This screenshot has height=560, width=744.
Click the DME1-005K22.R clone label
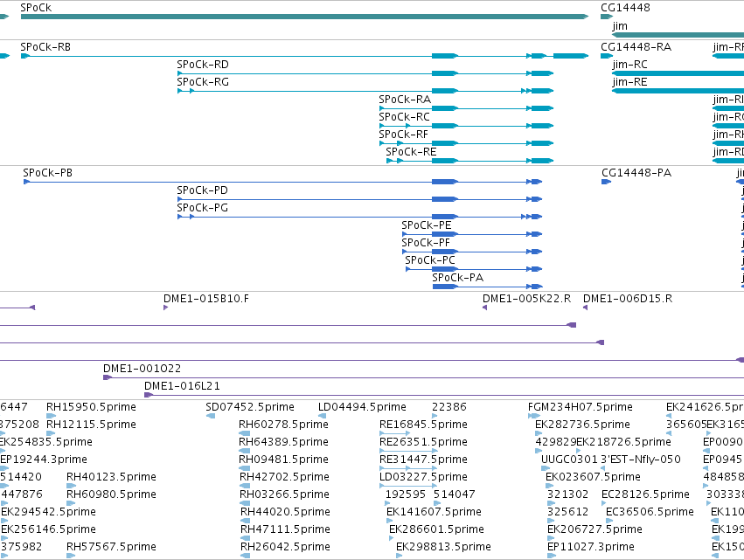(x=526, y=299)
